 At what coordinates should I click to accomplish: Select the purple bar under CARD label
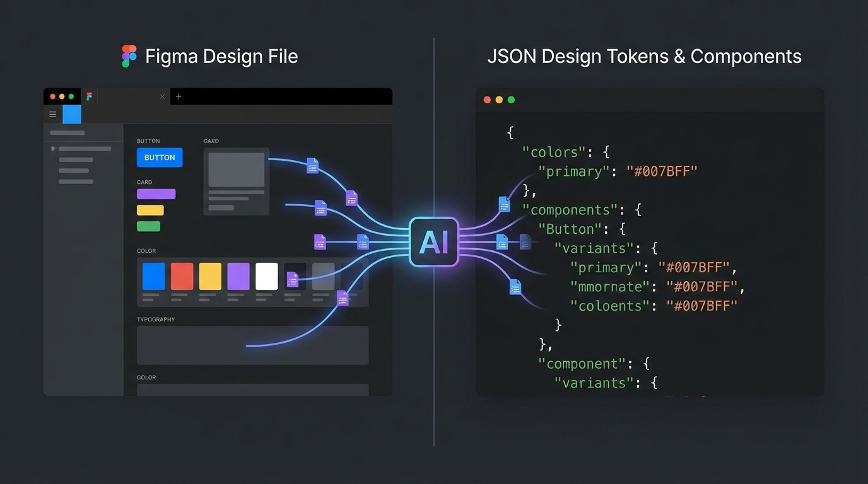[x=156, y=194]
